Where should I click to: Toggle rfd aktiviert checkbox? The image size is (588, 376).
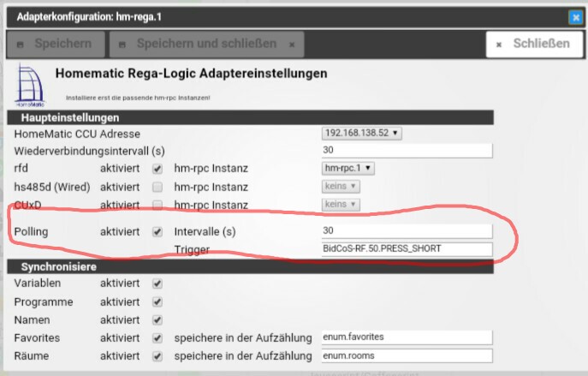157,169
